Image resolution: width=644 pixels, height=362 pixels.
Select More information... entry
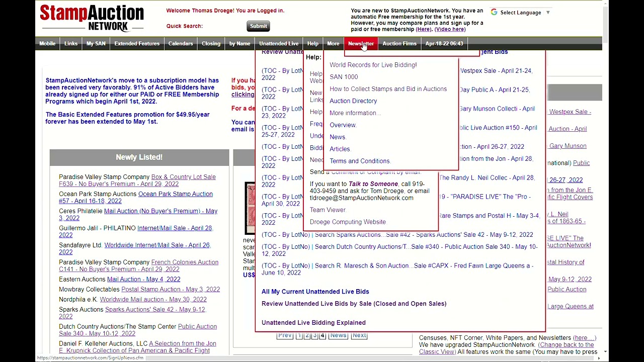(355, 113)
